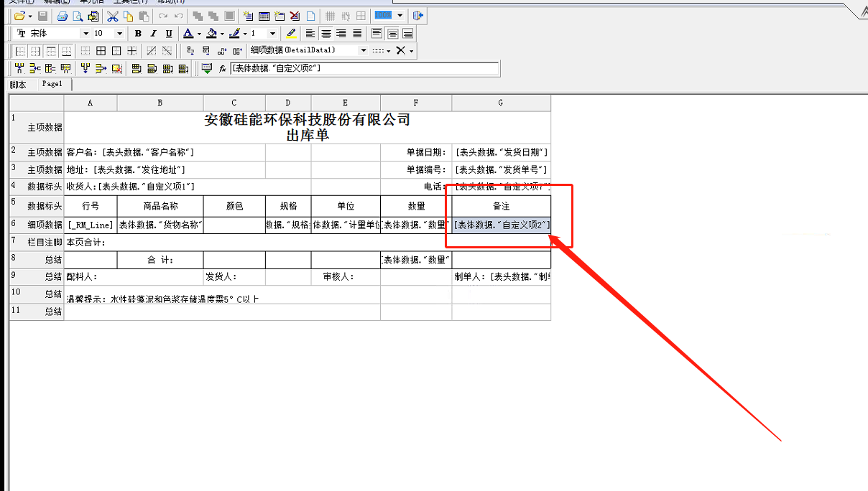Screen dimensions: 868x491
Task: Toggle Bold formatting
Action: coord(138,34)
